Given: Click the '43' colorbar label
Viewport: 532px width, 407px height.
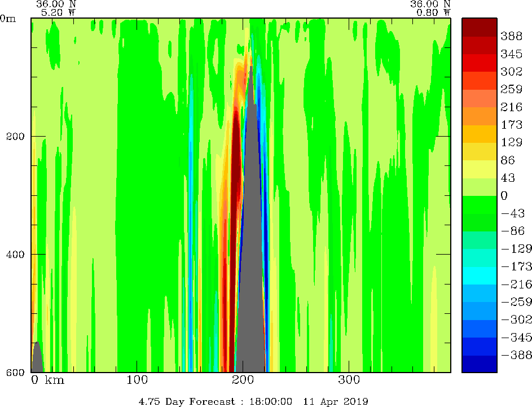Looking at the screenshot, I should [x=508, y=177].
